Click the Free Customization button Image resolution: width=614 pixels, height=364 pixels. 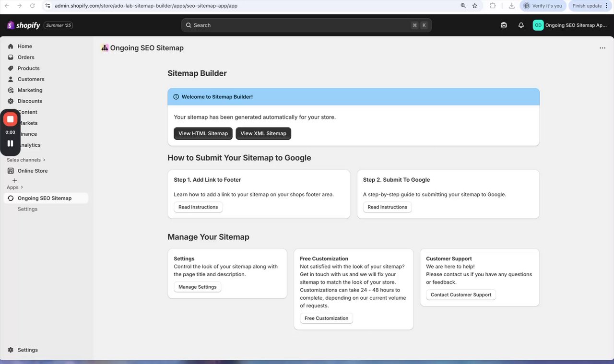(x=326, y=318)
